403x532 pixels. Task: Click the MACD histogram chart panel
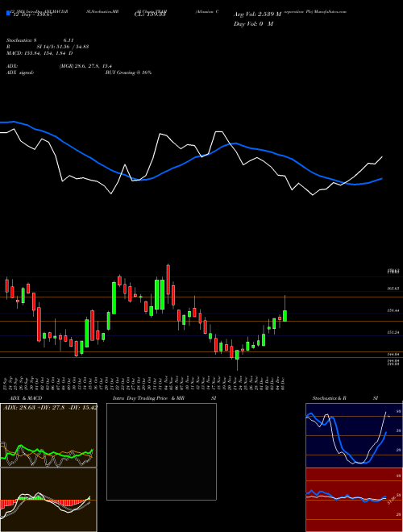coord(48,500)
